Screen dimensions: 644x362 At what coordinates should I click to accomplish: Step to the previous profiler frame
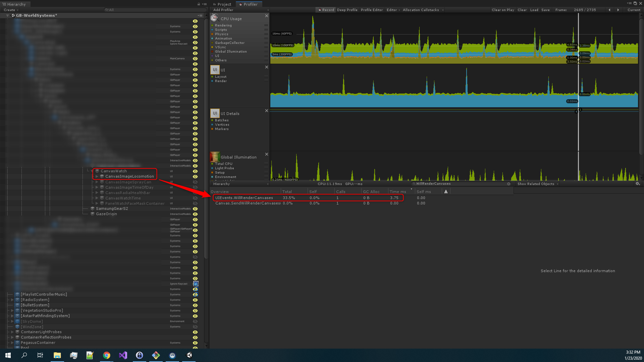pos(609,10)
